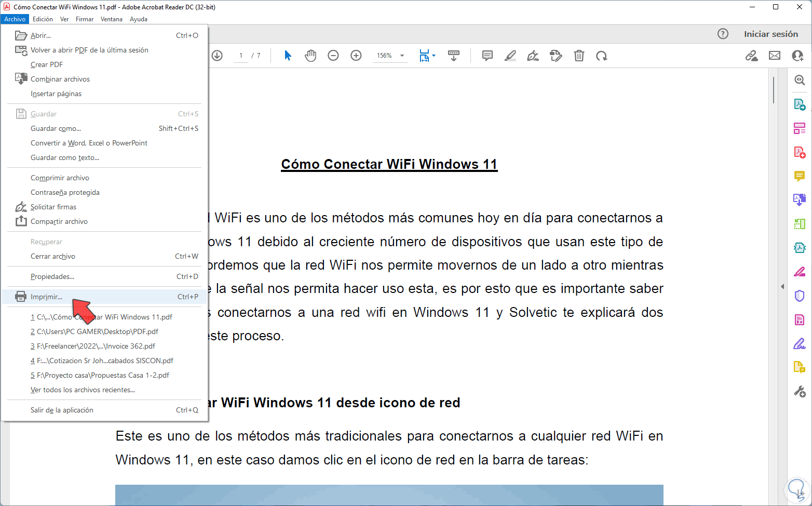Add a comment note from the toolbar

tap(487, 56)
